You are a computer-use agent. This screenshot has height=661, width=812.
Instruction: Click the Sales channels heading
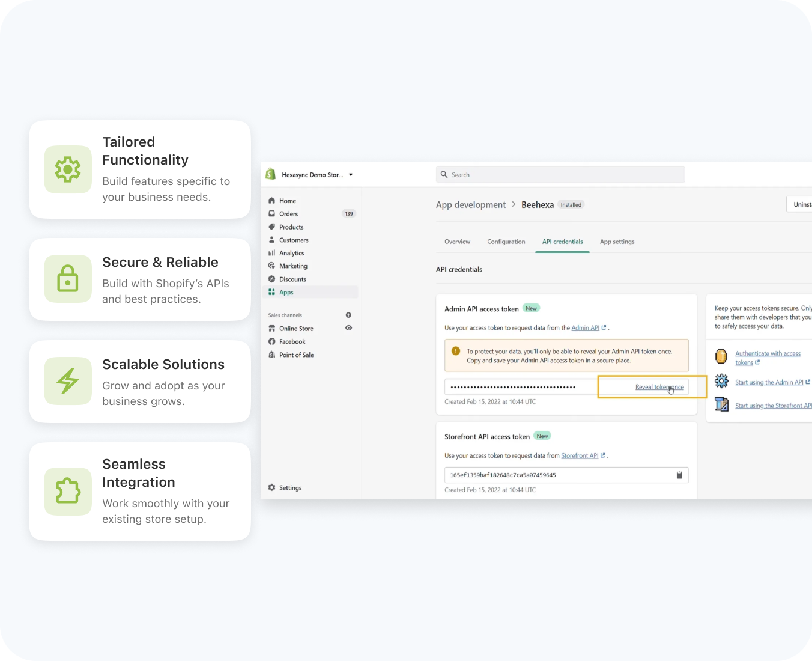285,315
